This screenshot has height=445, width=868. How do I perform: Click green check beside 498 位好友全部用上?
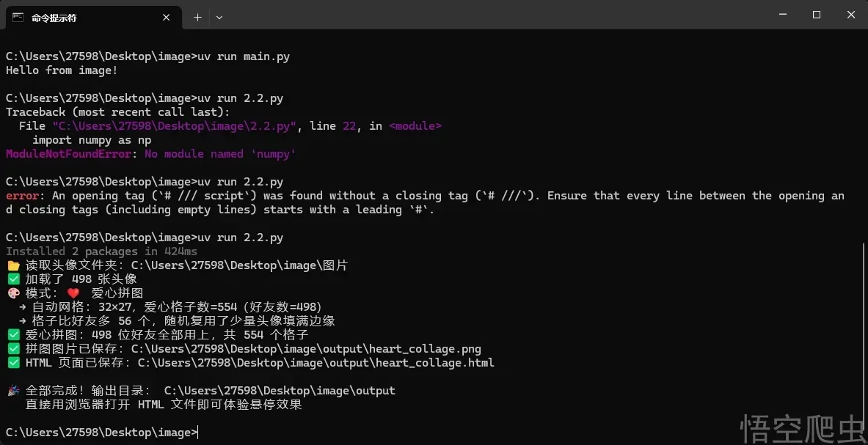click(x=13, y=334)
